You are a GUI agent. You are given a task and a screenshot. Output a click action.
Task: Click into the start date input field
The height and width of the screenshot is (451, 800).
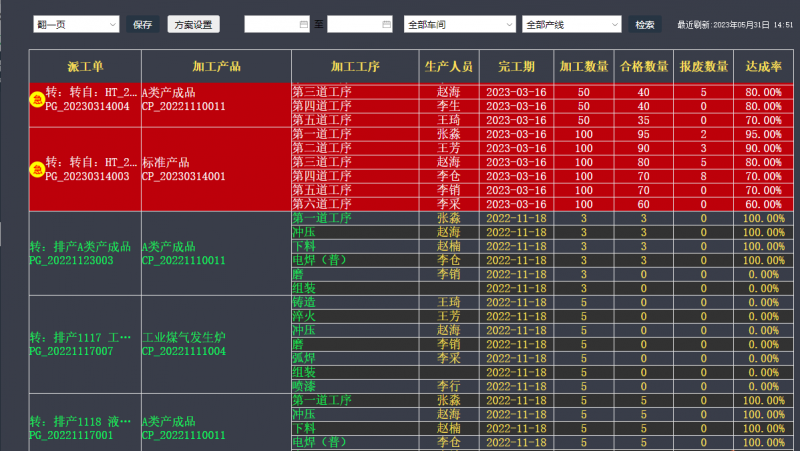270,24
